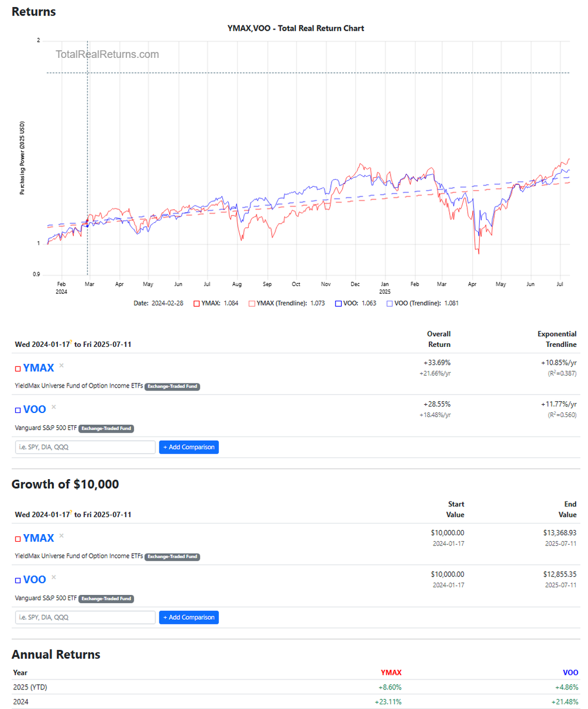Click the ticker input field in the Returns section
Image resolution: width=588 pixels, height=709 pixels.
(85, 447)
